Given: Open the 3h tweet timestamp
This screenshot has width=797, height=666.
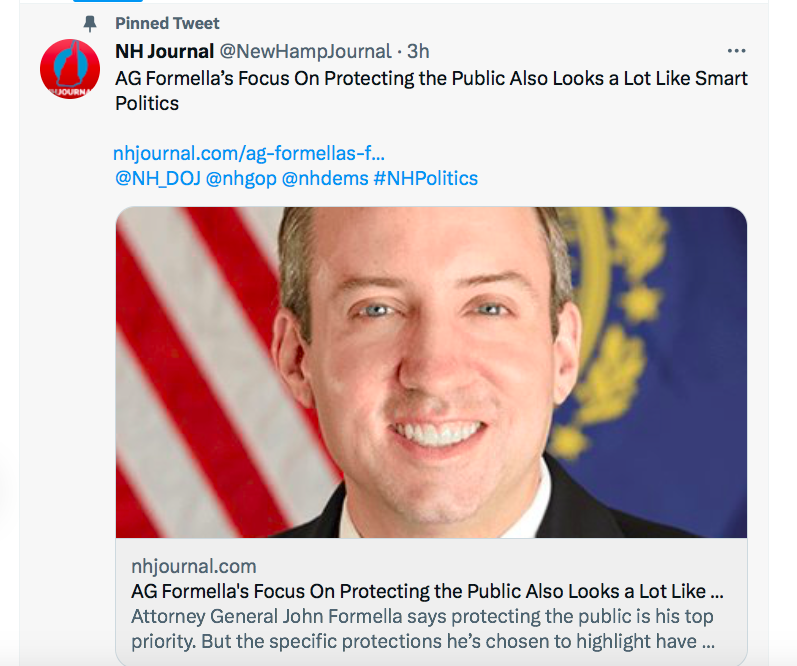Looking at the screenshot, I should point(419,50).
